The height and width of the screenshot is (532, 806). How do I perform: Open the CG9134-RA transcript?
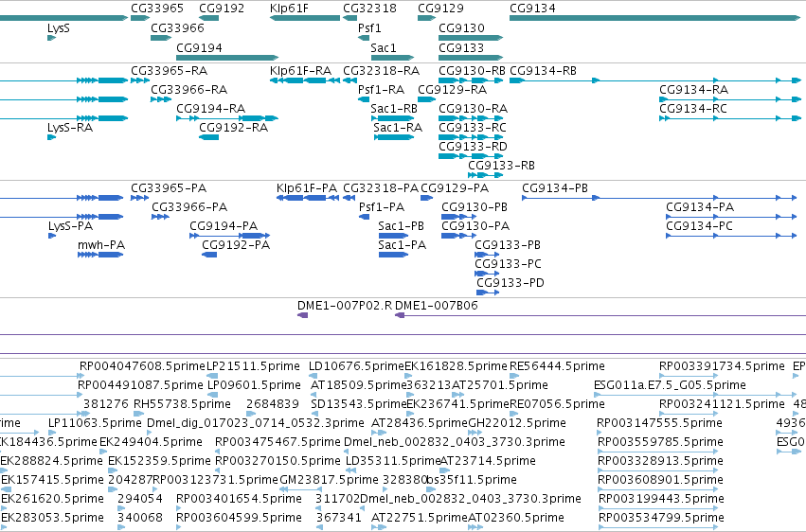pyautogui.click(x=730, y=99)
